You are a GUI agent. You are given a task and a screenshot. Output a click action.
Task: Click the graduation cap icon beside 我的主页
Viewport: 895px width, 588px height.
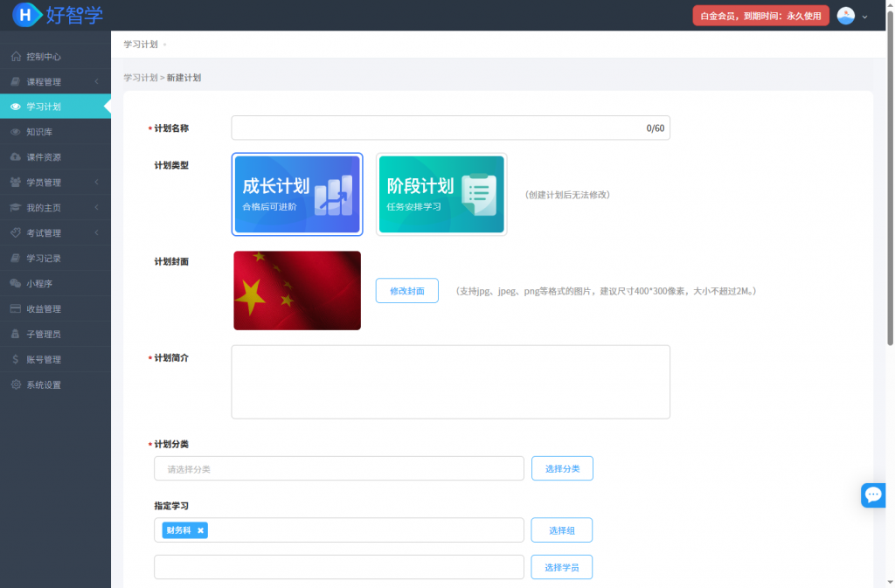click(x=16, y=208)
